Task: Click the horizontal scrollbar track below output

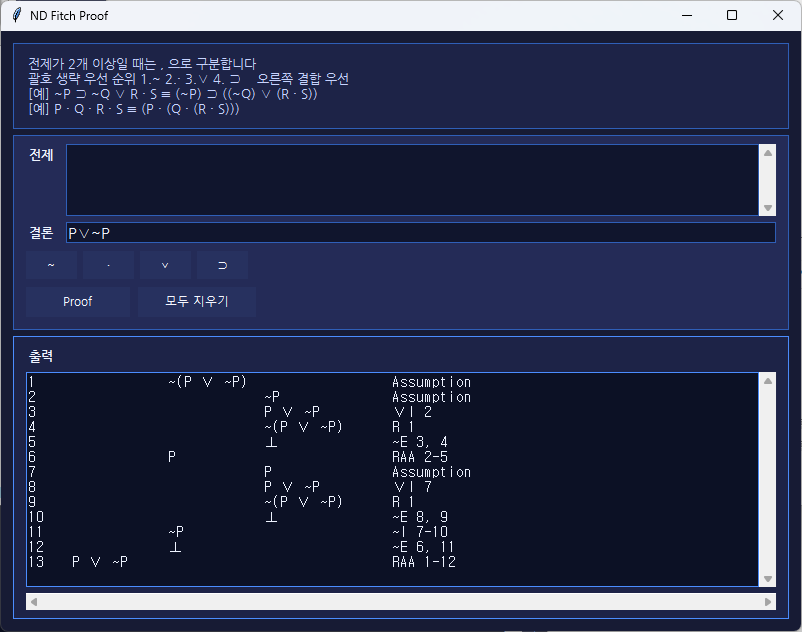Action: click(400, 602)
